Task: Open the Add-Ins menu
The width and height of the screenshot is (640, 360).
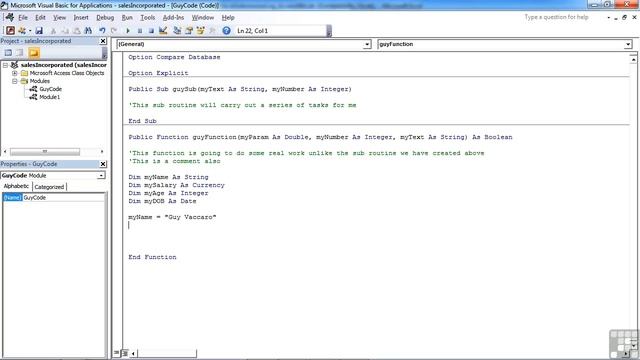Action: pyautogui.click(x=173, y=18)
